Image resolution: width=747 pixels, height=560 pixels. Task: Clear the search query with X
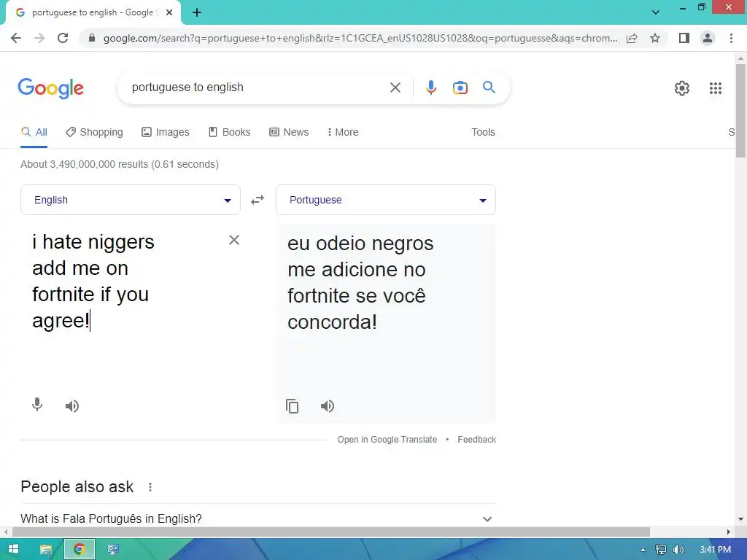(x=395, y=87)
